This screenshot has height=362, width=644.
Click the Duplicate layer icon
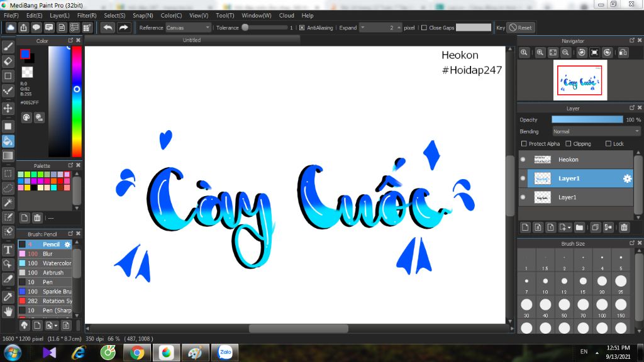595,228
